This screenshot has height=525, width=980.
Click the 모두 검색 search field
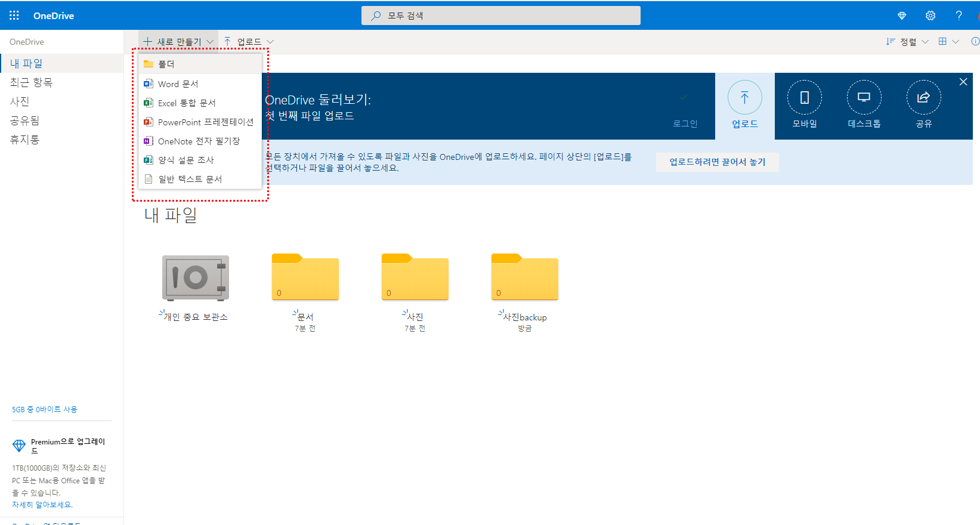click(x=501, y=16)
